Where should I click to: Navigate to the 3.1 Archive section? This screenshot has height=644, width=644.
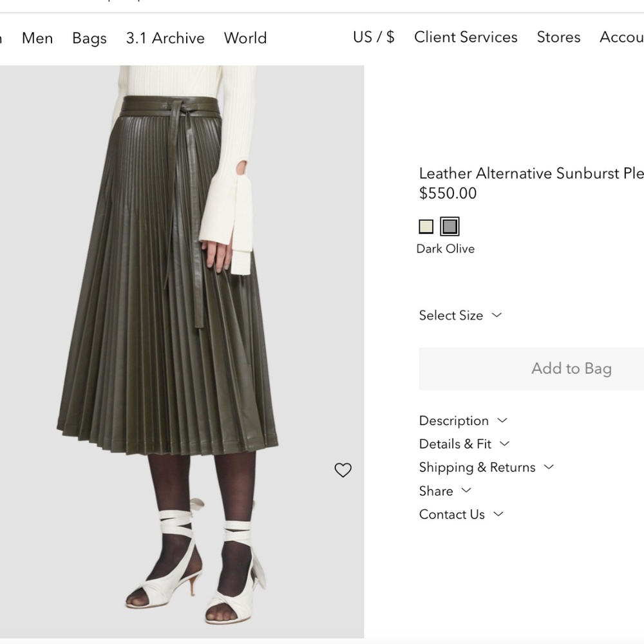click(165, 38)
